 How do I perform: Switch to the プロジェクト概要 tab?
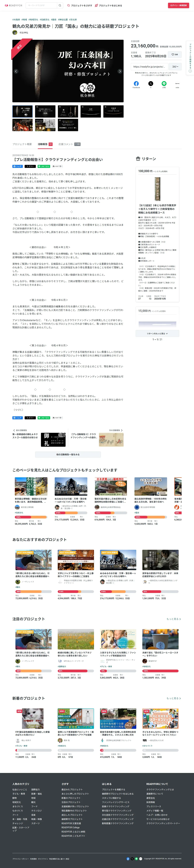22,144
